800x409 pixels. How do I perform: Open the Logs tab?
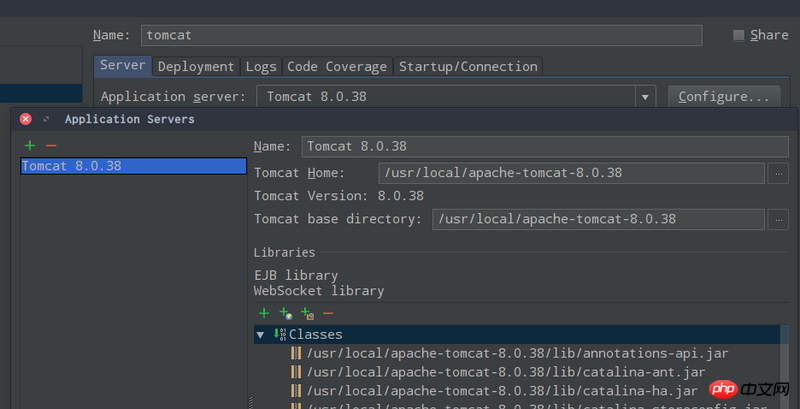pyautogui.click(x=261, y=67)
